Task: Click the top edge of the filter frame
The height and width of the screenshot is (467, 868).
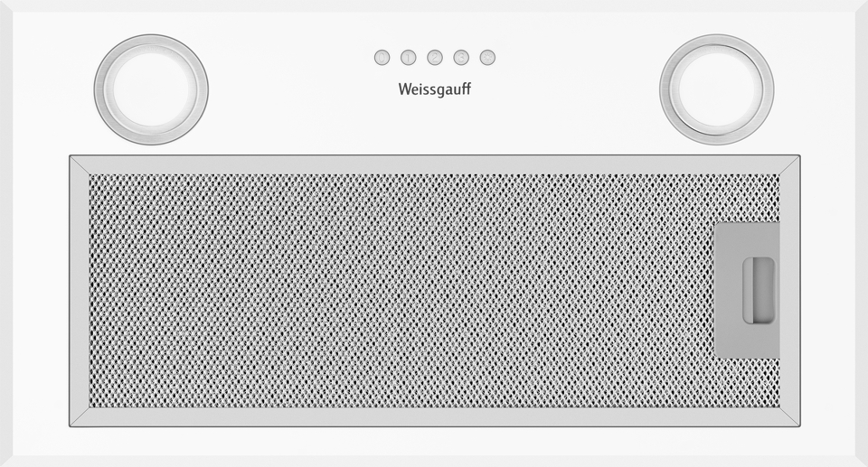Action: point(435,165)
